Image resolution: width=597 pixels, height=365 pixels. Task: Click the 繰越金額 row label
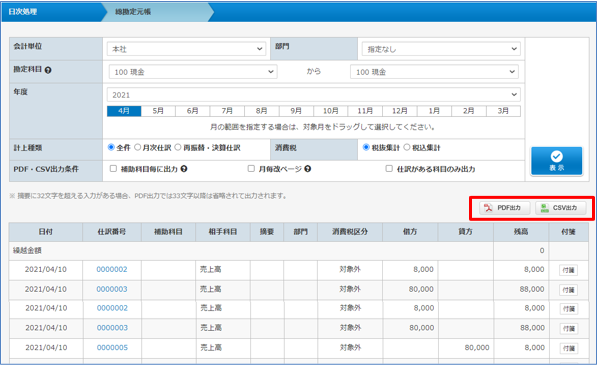(27, 250)
